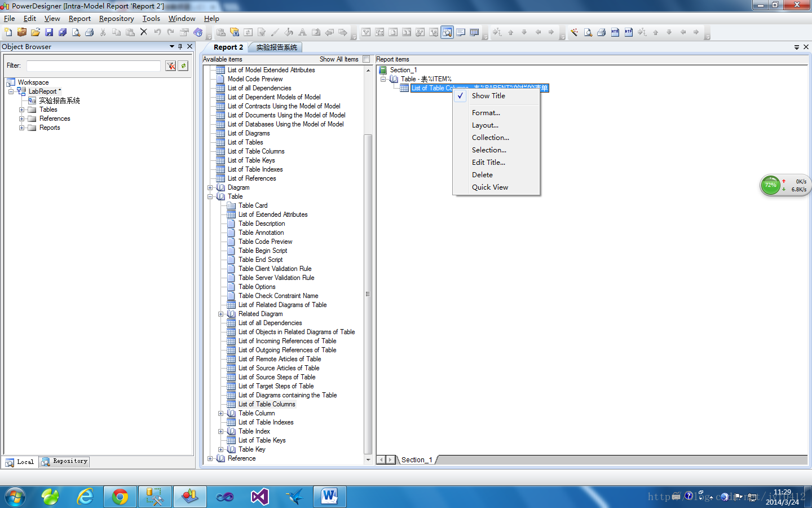The width and height of the screenshot is (812, 508).
Task: Select Layout... in context menu
Action: click(496, 125)
